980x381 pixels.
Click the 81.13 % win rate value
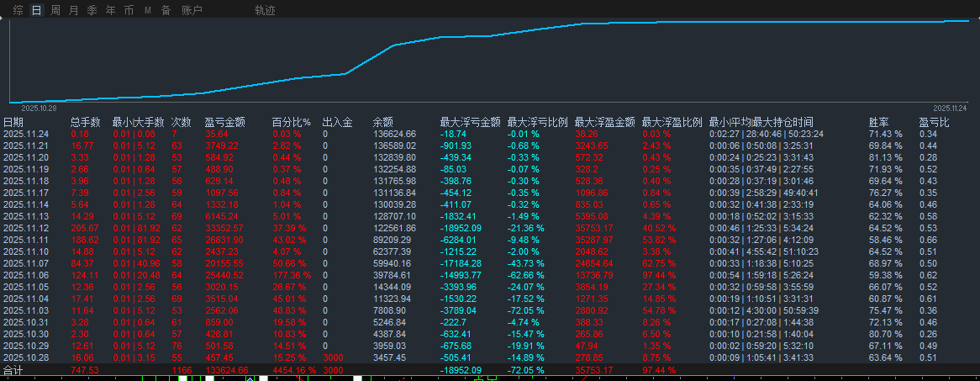click(886, 157)
